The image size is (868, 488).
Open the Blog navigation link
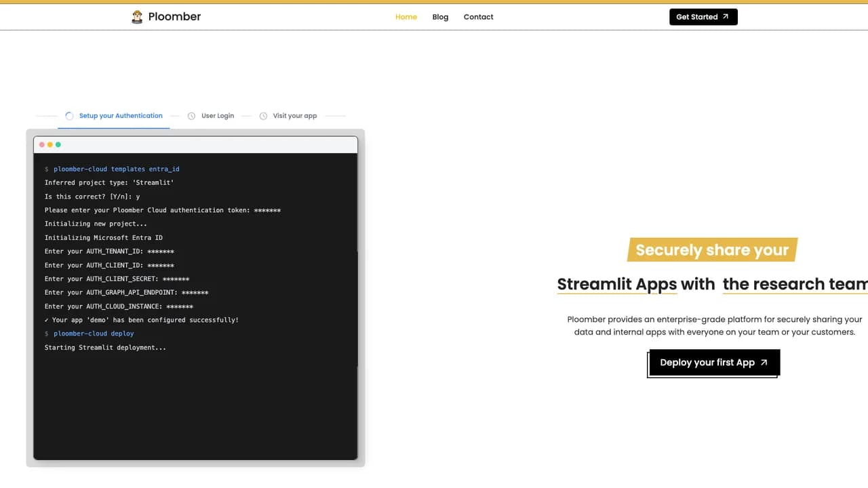[440, 17]
